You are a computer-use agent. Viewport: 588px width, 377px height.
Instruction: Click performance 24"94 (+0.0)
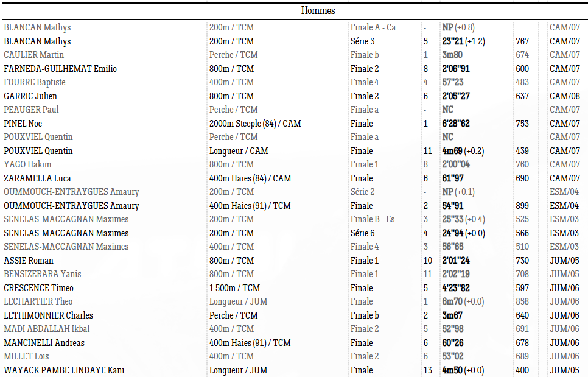pos(463,233)
